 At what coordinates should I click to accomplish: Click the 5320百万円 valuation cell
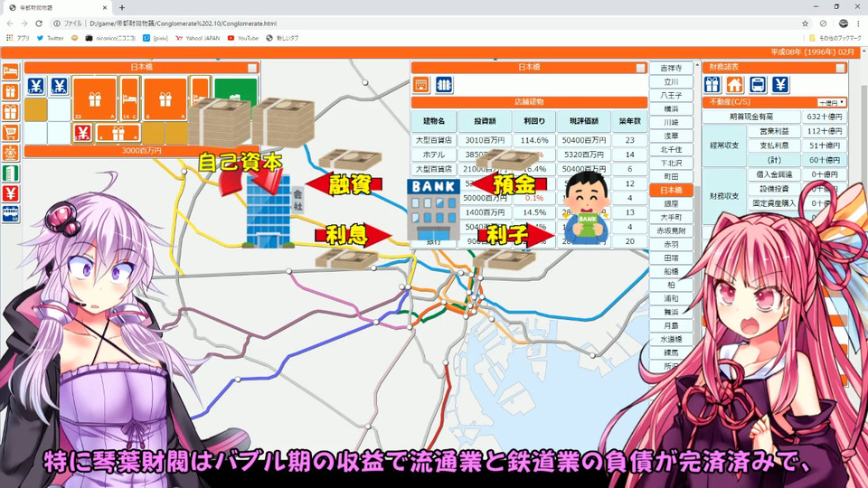(x=584, y=155)
